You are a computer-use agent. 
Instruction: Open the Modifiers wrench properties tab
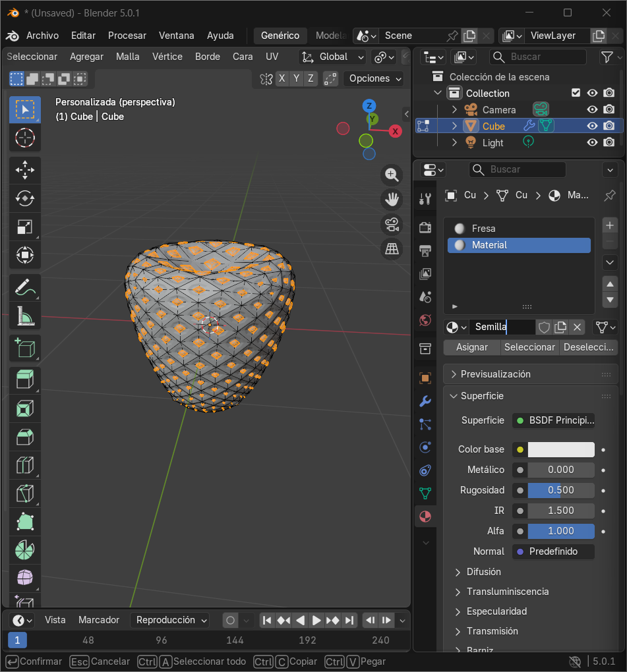[425, 401]
